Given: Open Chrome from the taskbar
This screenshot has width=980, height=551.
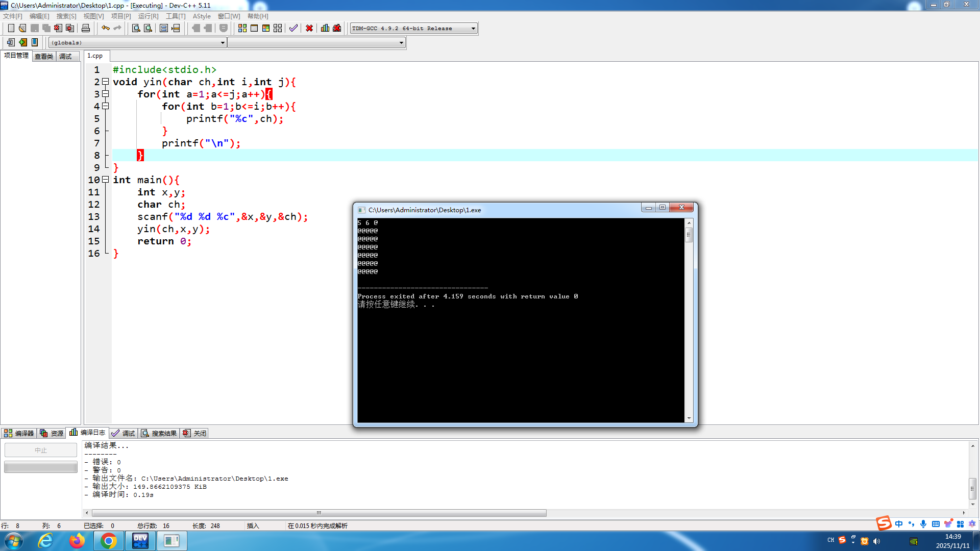Looking at the screenshot, I should tap(108, 541).
